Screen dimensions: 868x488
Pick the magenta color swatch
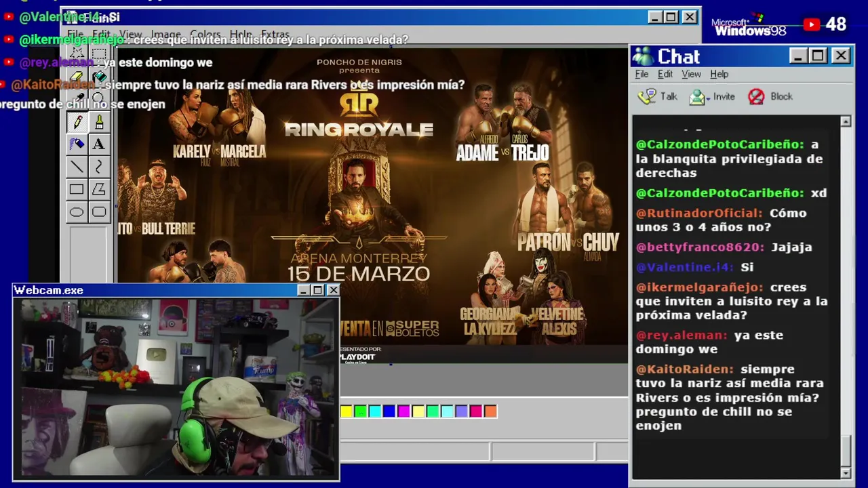[403, 411]
